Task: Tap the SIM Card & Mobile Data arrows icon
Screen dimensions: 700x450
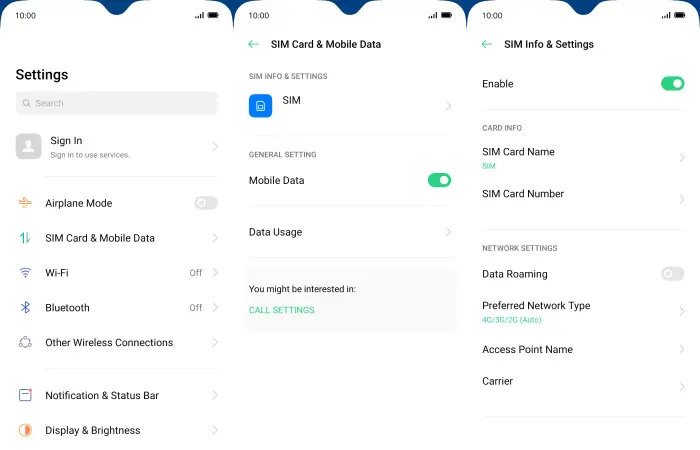Action: tap(25, 238)
